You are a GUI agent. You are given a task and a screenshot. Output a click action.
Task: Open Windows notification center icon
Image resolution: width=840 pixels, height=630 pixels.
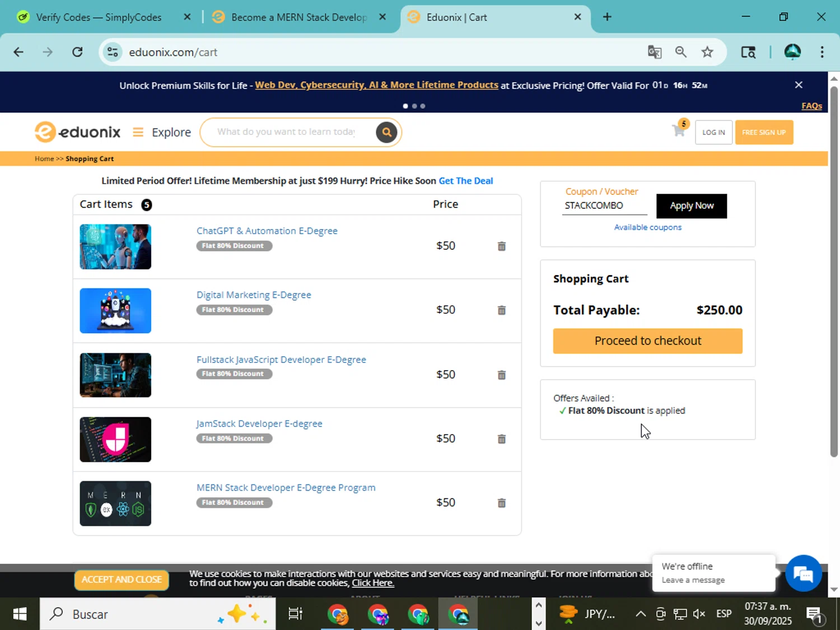(815, 614)
